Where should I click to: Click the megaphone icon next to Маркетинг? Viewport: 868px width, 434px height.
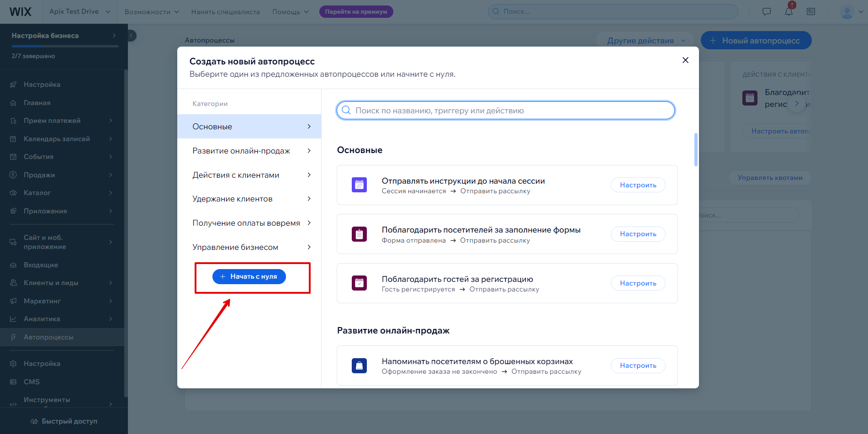(x=13, y=301)
